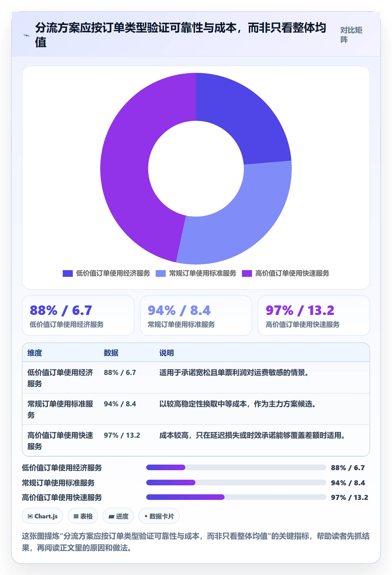Viewport: 392px width, 575px height.
Task: Click progress bar for 高价值订单使用快速服务
Action: 236,497
